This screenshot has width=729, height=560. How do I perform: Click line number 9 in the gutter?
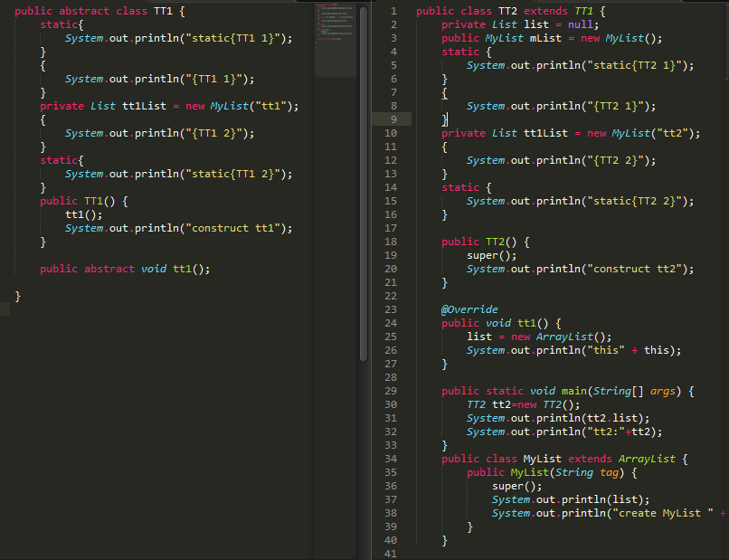tap(393, 119)
